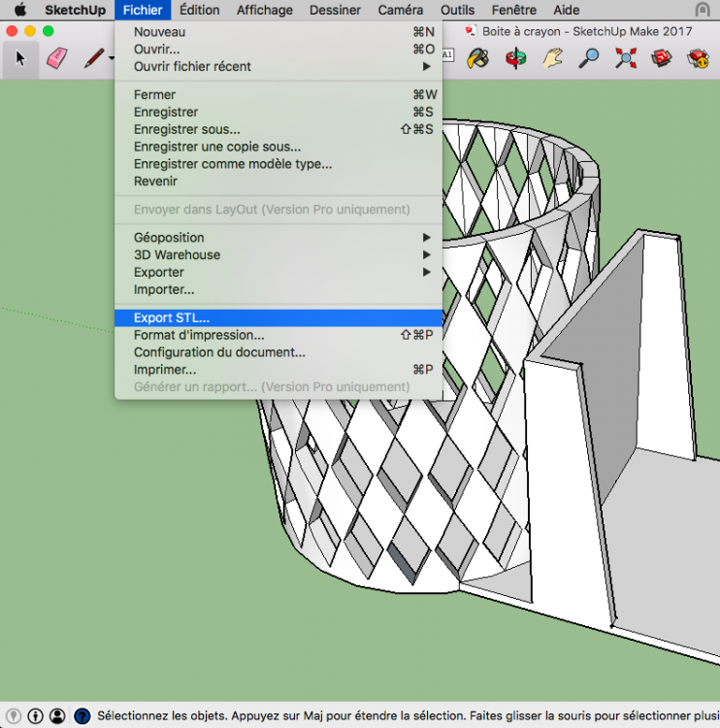The height and width of the screenshot is (728, 720).
Task: Open the 3D Warehouse toolbar icon
Action: (662, 59)
